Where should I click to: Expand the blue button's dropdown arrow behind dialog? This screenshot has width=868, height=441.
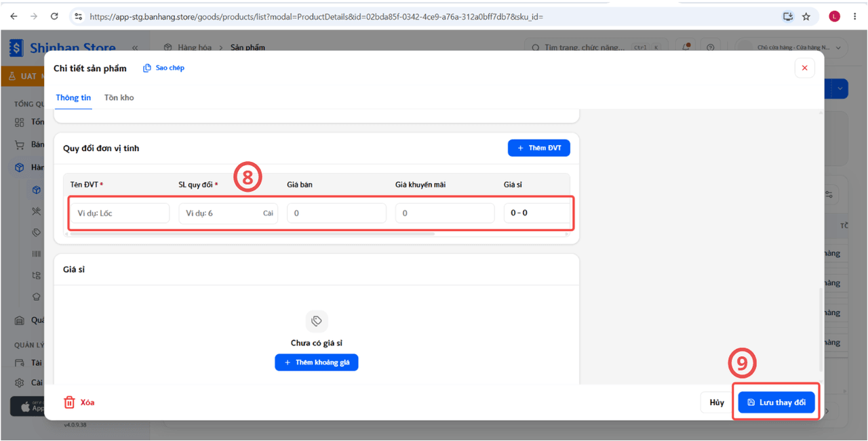tap(841, 89)
